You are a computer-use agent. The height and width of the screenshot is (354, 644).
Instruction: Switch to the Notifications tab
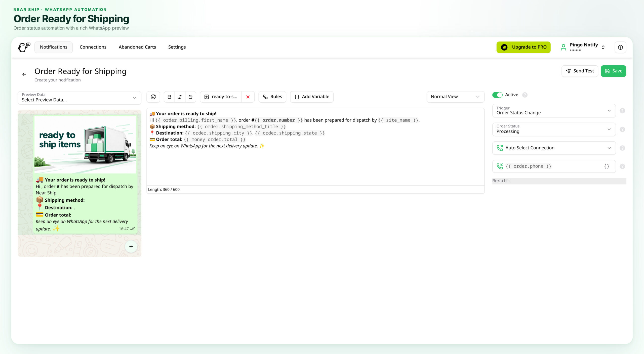[x=54, y=47]
